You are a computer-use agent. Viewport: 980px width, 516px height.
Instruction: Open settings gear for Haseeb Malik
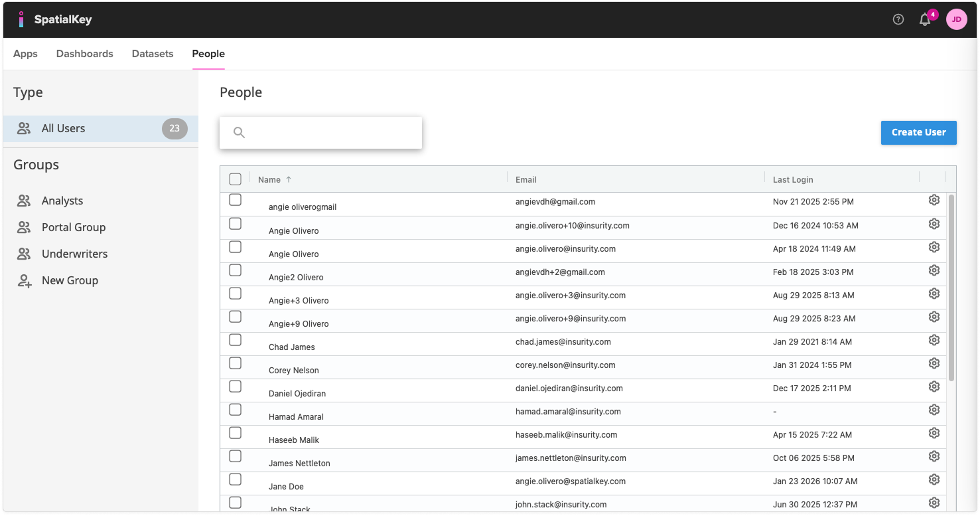coord(934,433)
